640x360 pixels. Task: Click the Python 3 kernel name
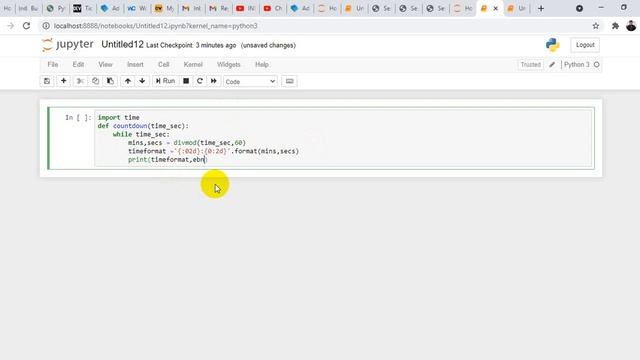pos(577,64)
